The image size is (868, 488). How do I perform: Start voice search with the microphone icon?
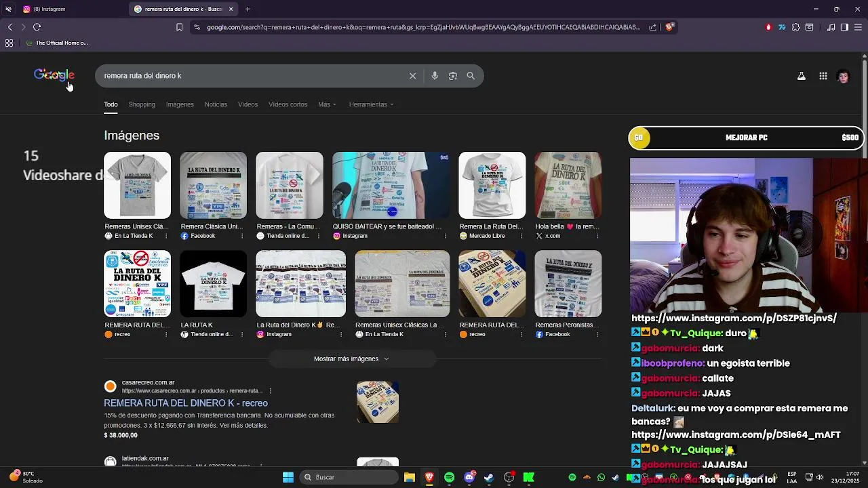click(435, 76)
